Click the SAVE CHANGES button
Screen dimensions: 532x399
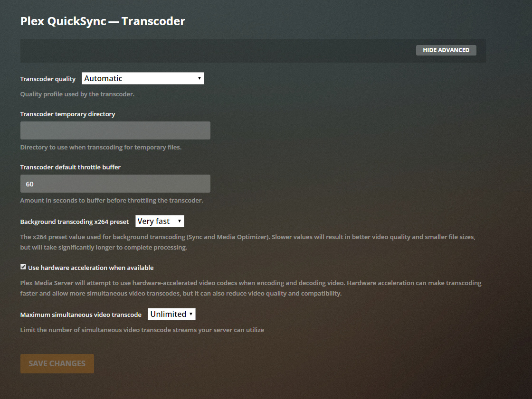[57, 363]
